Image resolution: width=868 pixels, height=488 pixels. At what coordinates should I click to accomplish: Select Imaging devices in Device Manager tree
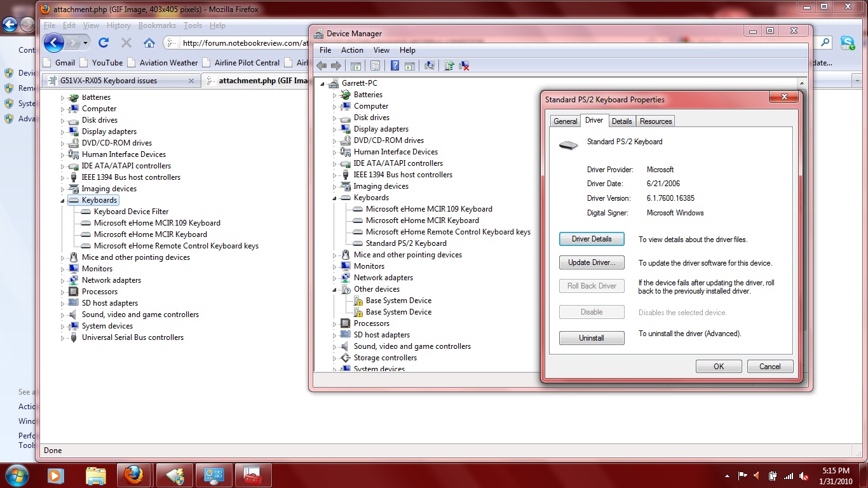tap(381, 186)
